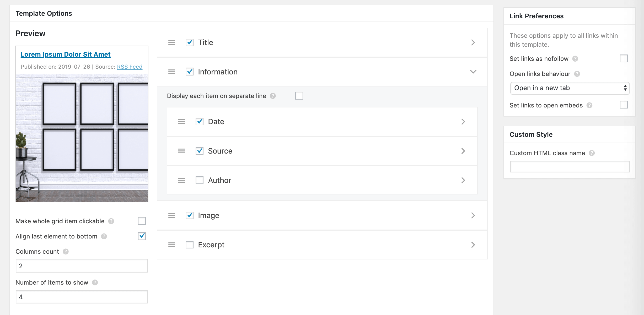Click the drag handle beside Date

click(181, 122)
